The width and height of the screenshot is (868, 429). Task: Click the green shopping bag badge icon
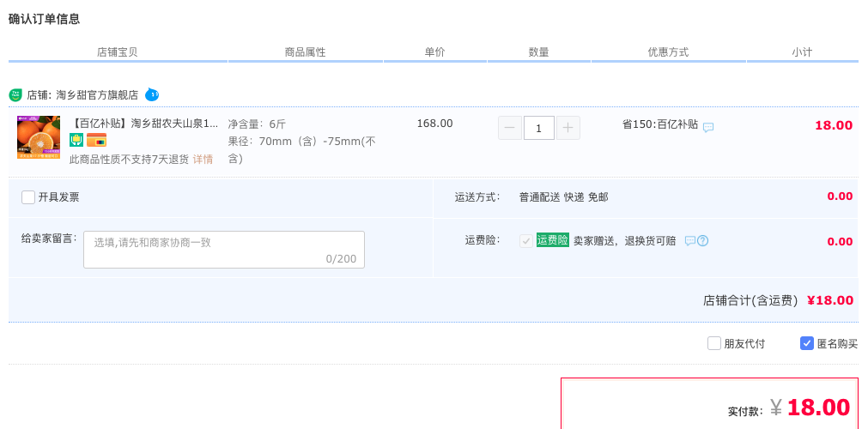[76, 140]
